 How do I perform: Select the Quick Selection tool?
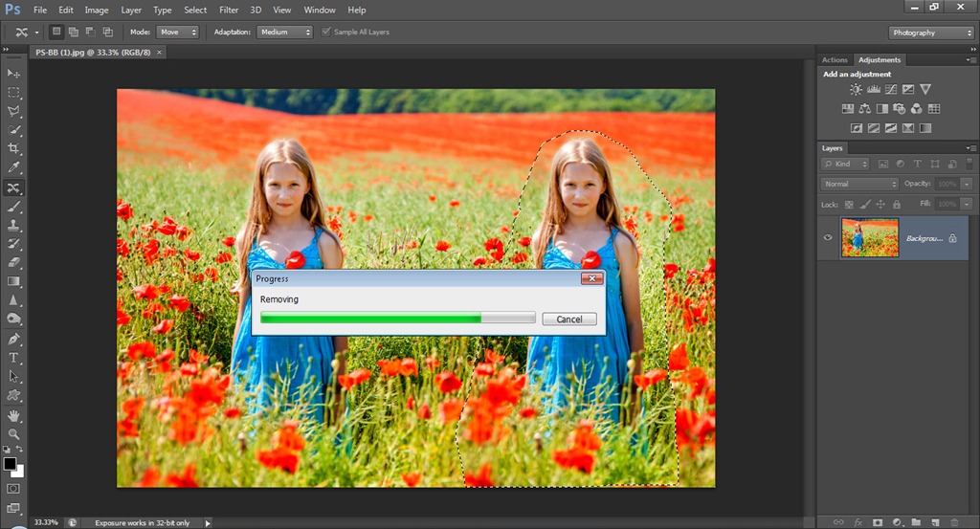coord(13,130)
